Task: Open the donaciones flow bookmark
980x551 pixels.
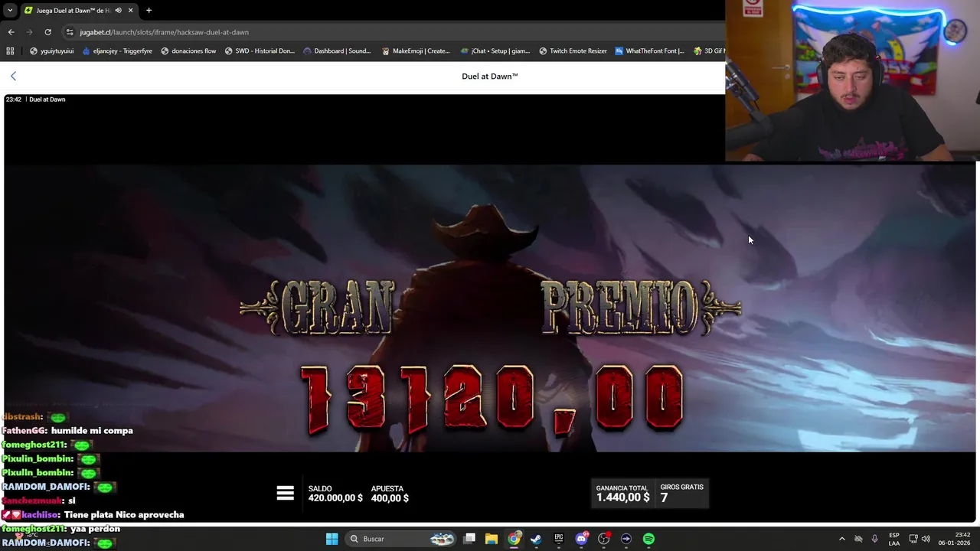Action: 188,51
